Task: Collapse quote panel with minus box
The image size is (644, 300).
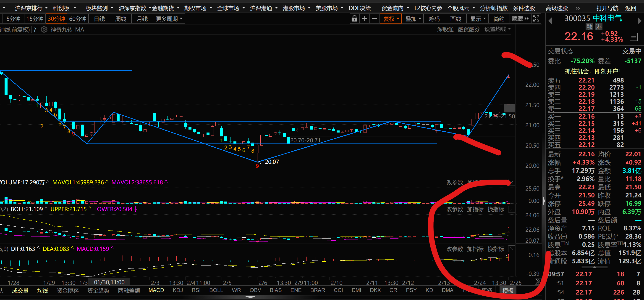Action: [634, 37]
